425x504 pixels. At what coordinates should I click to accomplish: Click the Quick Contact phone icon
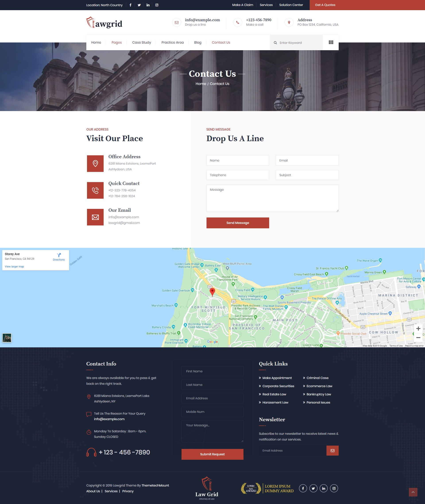[x=95, y=190]
